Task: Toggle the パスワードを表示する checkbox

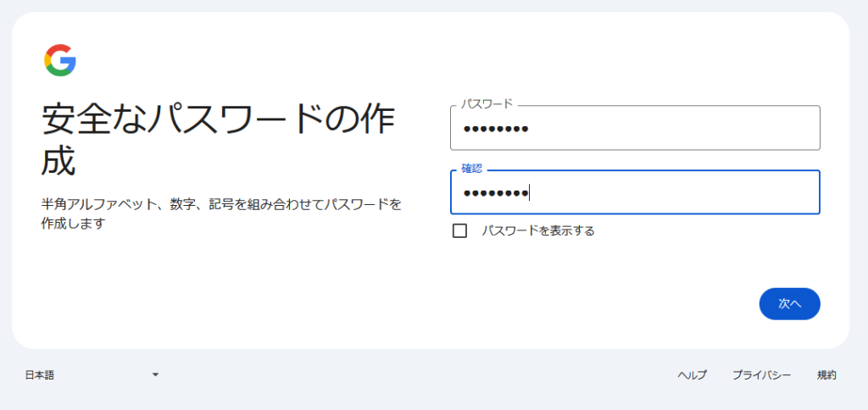Action: pyautogui.click(x=460, y=230)
